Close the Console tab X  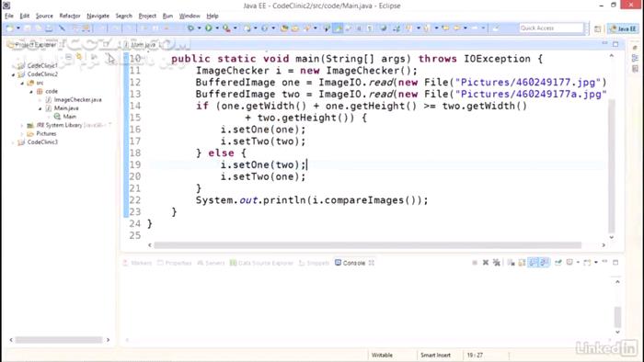pos(372,263)
